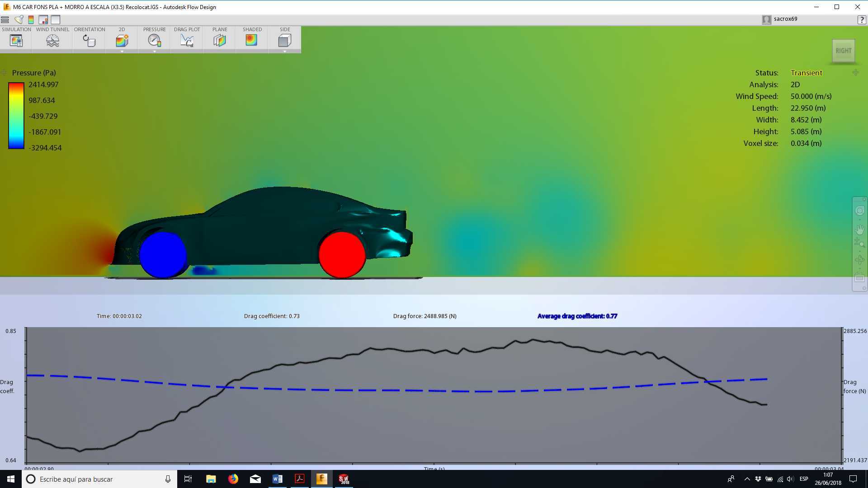Close the navigation bar with its top corner button
868x488 pixels.
(864, 199)
